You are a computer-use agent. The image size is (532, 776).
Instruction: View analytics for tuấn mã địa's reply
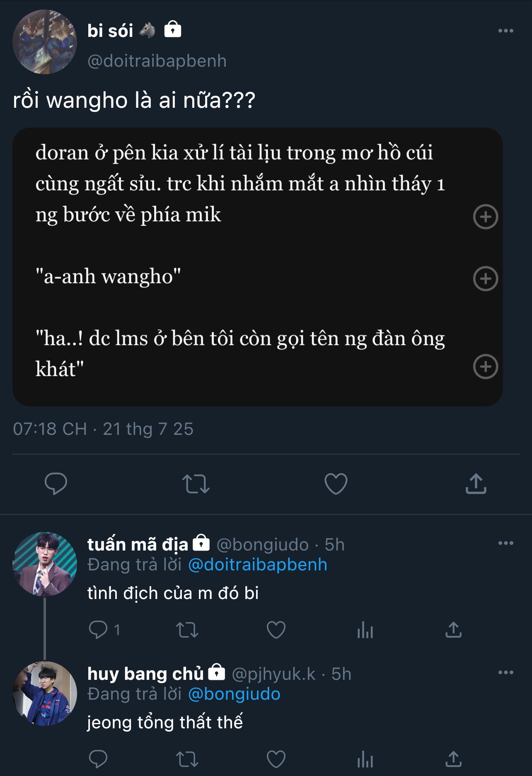[x=365, y=630]
